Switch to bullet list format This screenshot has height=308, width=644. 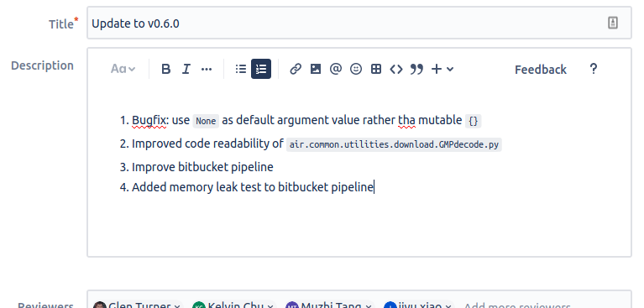point(241,69)
